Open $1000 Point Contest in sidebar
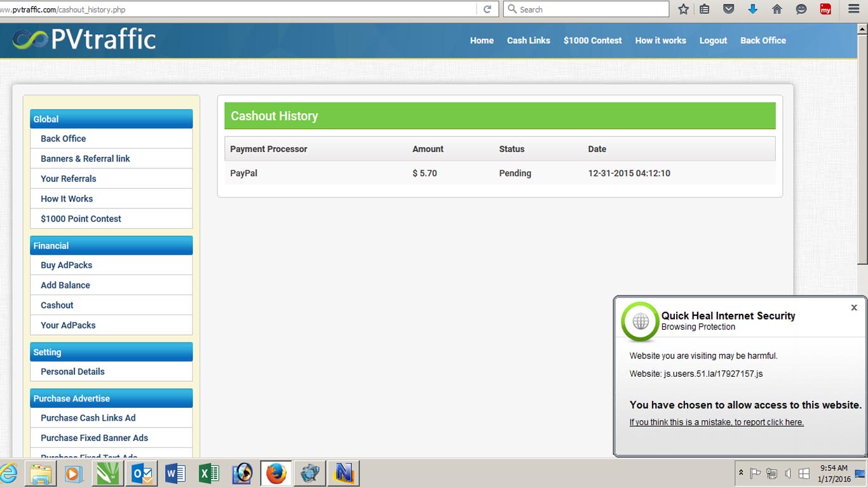 click(111, 219)
